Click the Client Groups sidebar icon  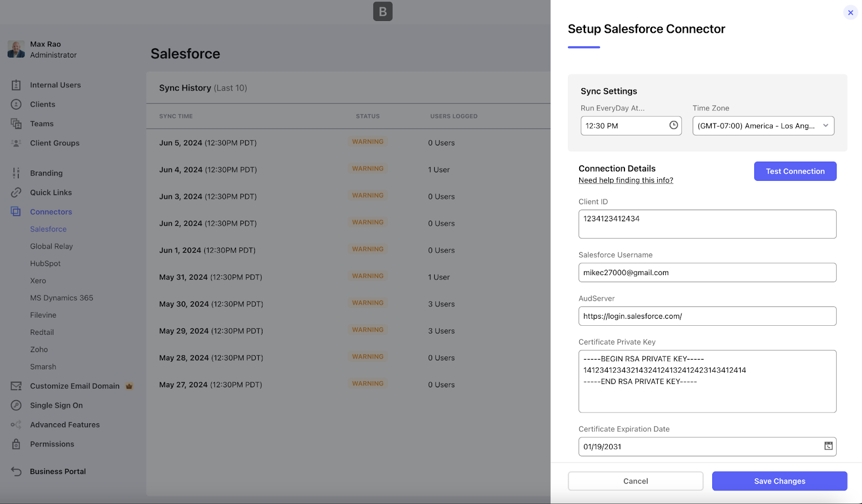click(16, 143)
